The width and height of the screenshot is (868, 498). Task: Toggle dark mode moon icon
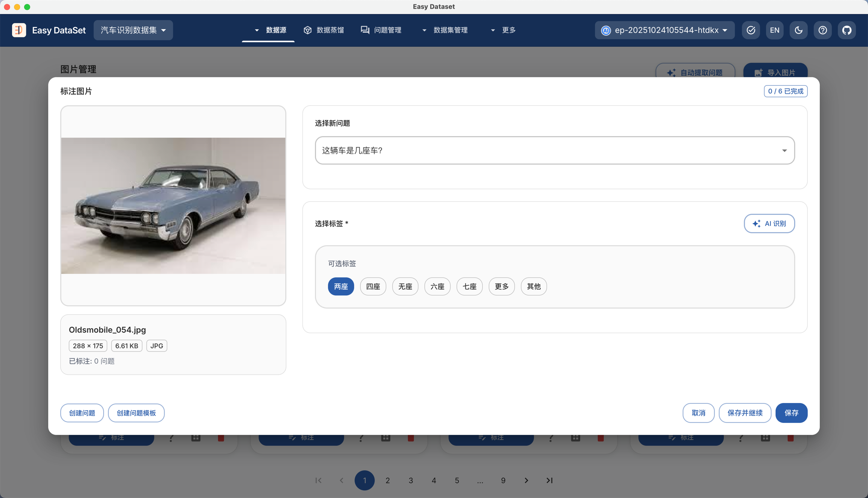click(798, 30)
